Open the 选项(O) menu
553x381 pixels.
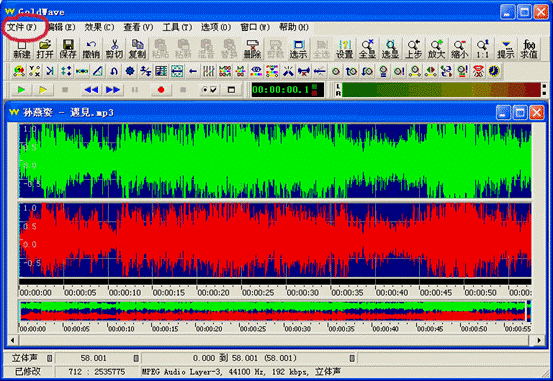tap(216, 27)
